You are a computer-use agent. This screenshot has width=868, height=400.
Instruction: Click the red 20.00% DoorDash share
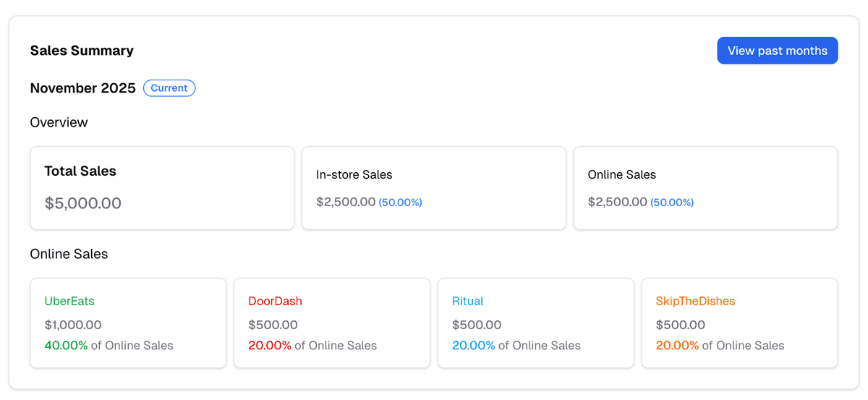(x=270, y=345)
